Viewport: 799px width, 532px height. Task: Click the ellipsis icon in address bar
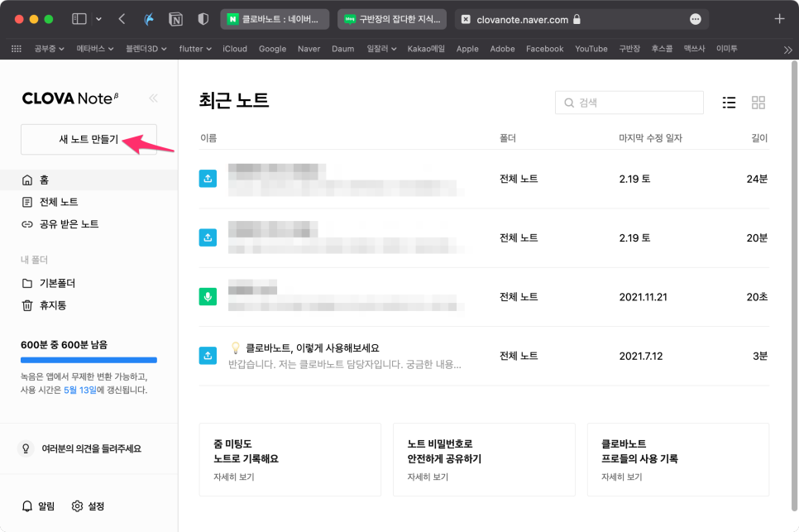(x=695, y=19)
